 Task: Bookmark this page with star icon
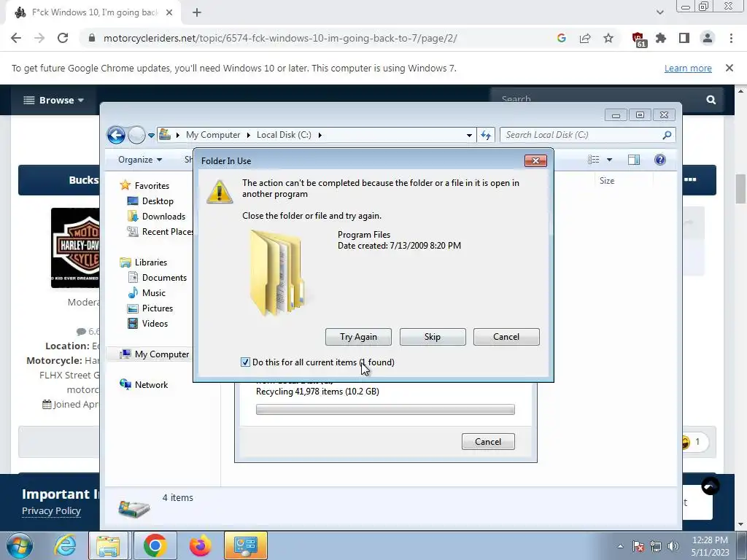pyautogui.click(x=608, y=38)
